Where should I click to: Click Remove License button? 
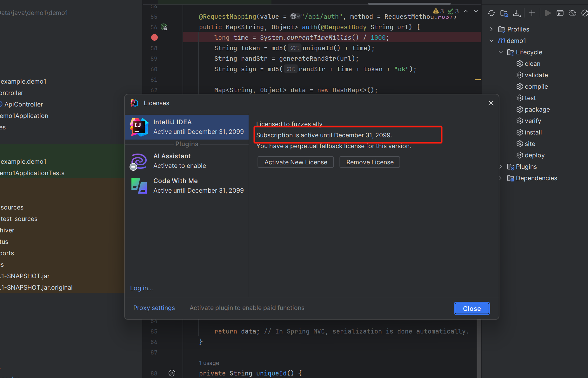click(370, 162)
